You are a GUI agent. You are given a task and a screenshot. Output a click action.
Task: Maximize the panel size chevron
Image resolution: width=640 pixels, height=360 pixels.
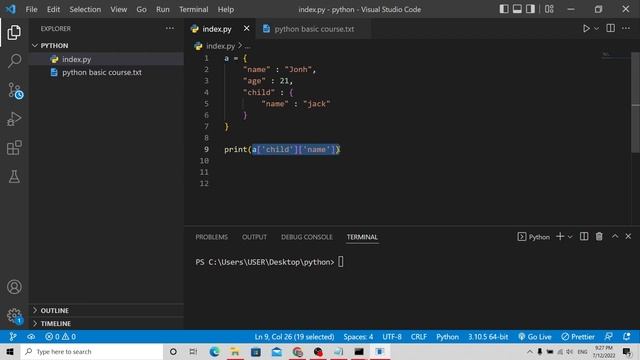[x=615, y=236]
